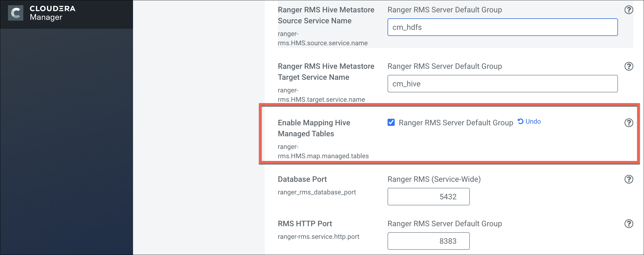
Task: Click the ranger_rms_database_port property key
Action: click(317, 192)
